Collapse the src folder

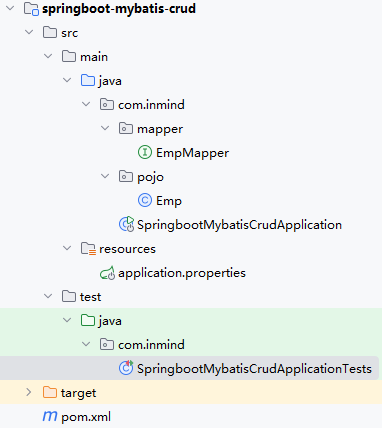(29, 32)
